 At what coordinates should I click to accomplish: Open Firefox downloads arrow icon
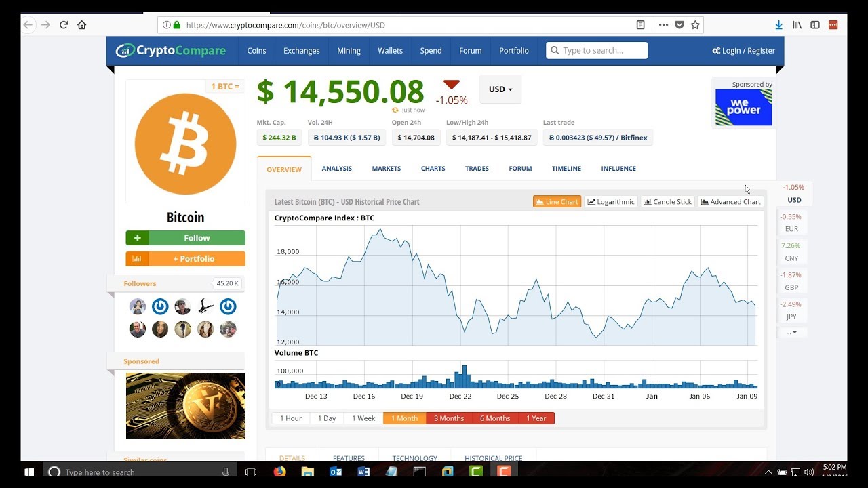tap(778, 25)
